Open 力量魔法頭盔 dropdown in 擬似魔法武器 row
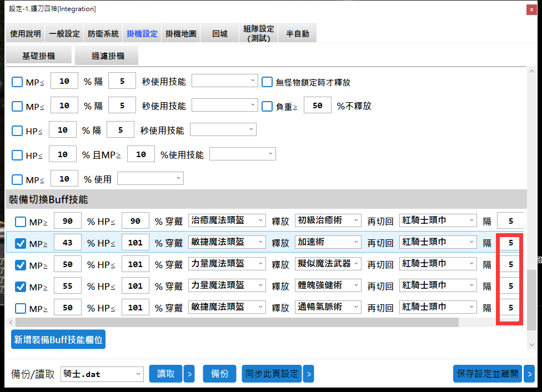 227,264
